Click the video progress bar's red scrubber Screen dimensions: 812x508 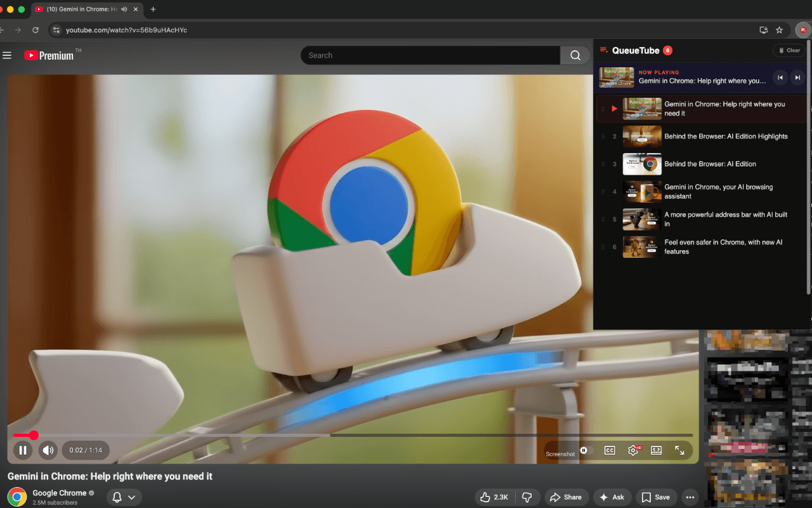pyautogui.click(x=34, y=435)
